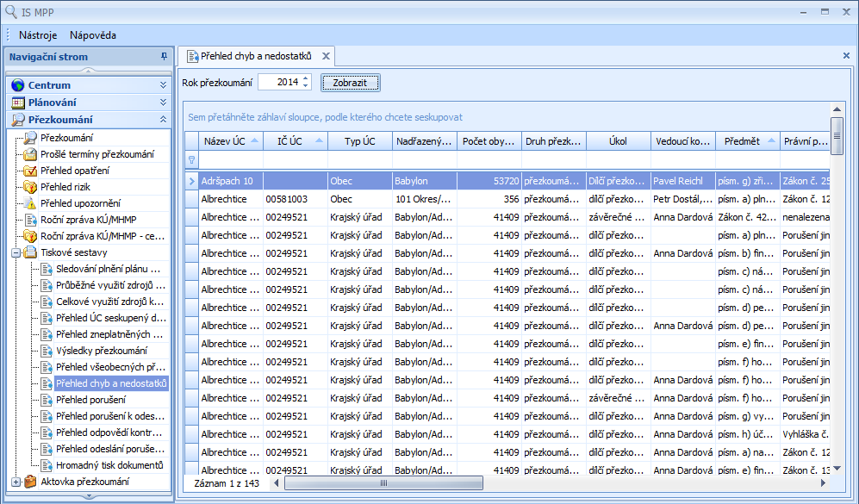Increase the Rok přezkoumání year spinner

(x=306, y=78)
